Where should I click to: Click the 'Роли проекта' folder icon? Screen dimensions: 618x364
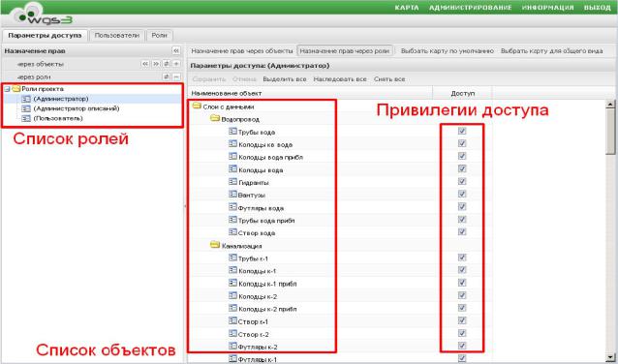click(16, 89)
